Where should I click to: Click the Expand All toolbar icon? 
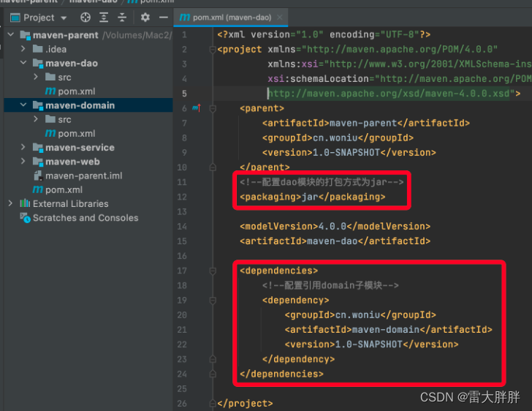104,18
